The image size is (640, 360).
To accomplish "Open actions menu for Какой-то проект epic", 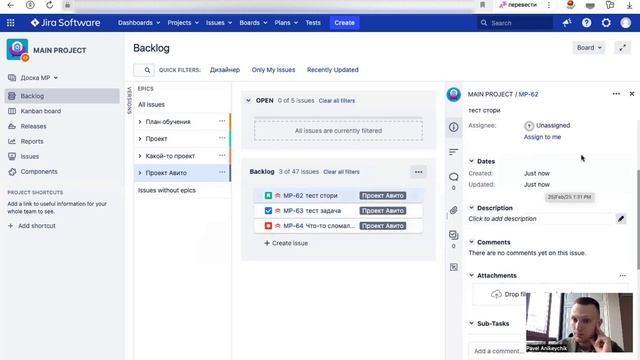I will (x=222, y=156).
